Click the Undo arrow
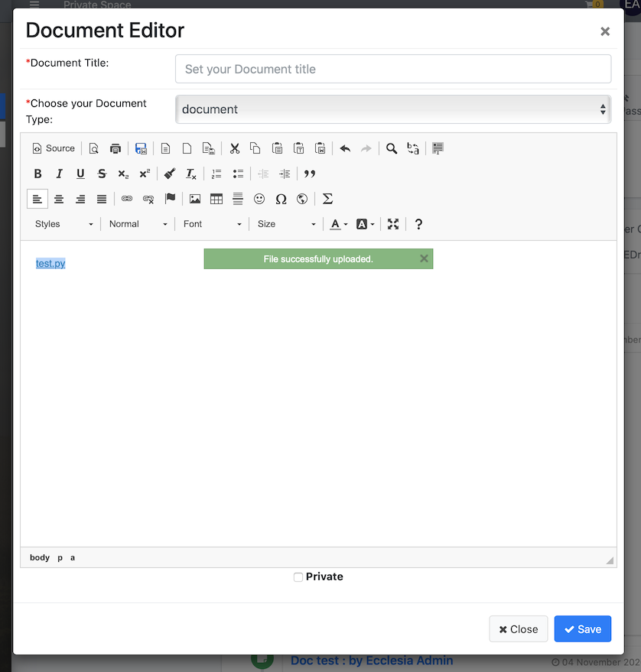641x672 pixels. [345, 148]
